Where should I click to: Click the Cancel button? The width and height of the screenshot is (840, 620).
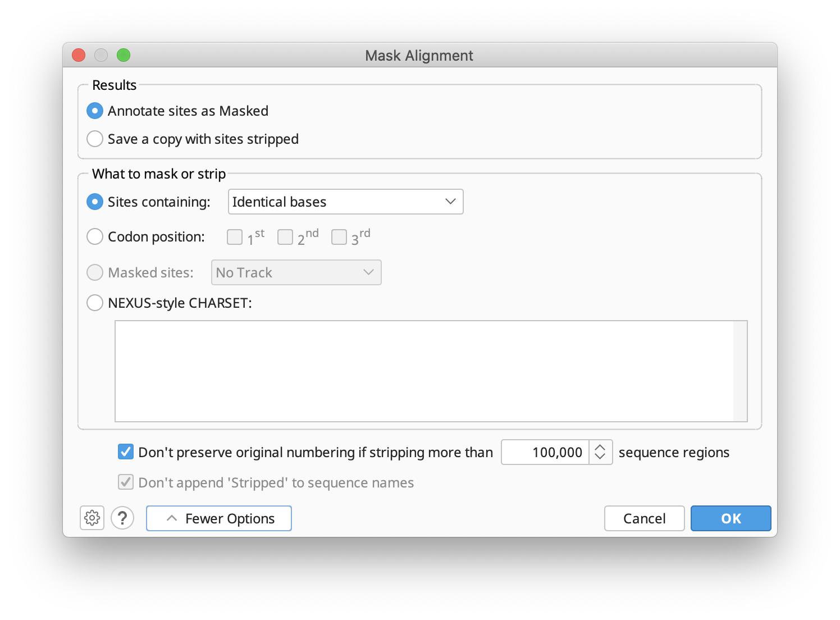point(644,518)
